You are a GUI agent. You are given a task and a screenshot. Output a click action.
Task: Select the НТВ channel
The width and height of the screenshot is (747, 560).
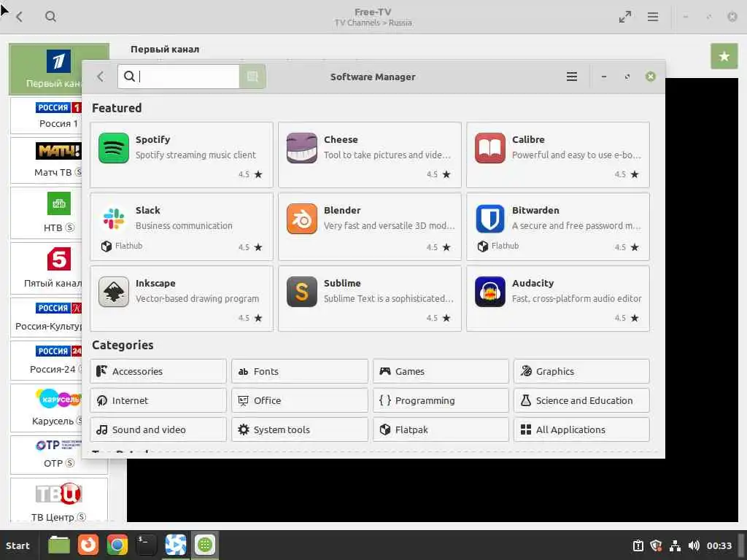click(x=46, y=213)
